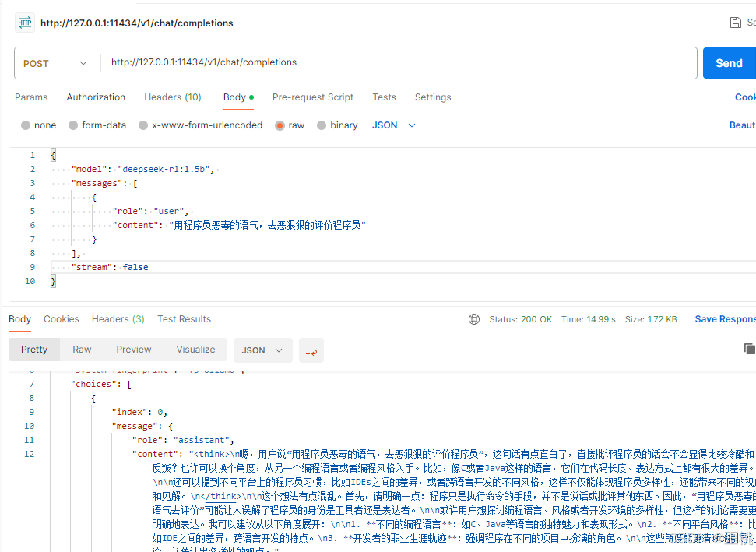This screenshot has width=756, height=552.
Task: Toggle the wrap lines icon button
Action: coord(311,350)
